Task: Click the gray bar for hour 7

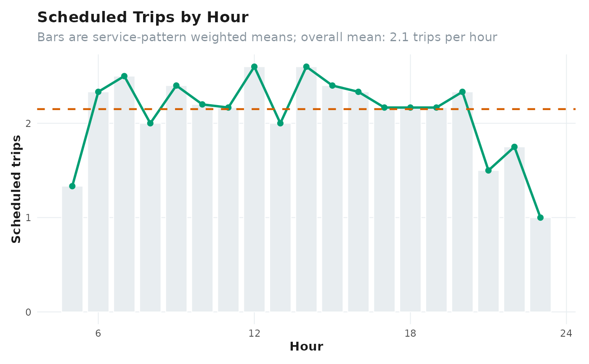Action: coord(125,194)
